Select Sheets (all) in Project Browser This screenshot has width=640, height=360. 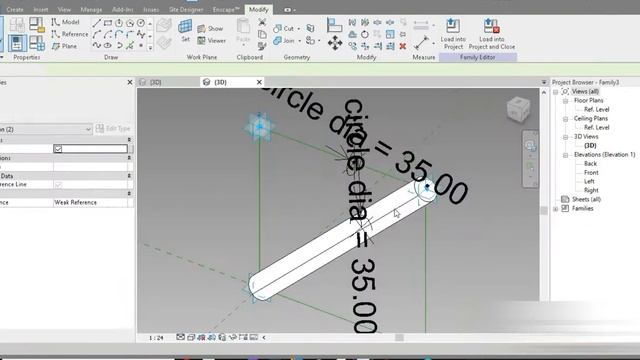point(586,199)
